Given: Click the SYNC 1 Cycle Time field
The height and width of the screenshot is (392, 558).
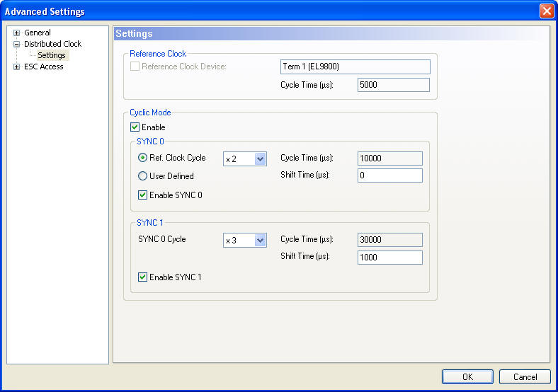Looking at the screenshot, I should click(x=389, y=240).
